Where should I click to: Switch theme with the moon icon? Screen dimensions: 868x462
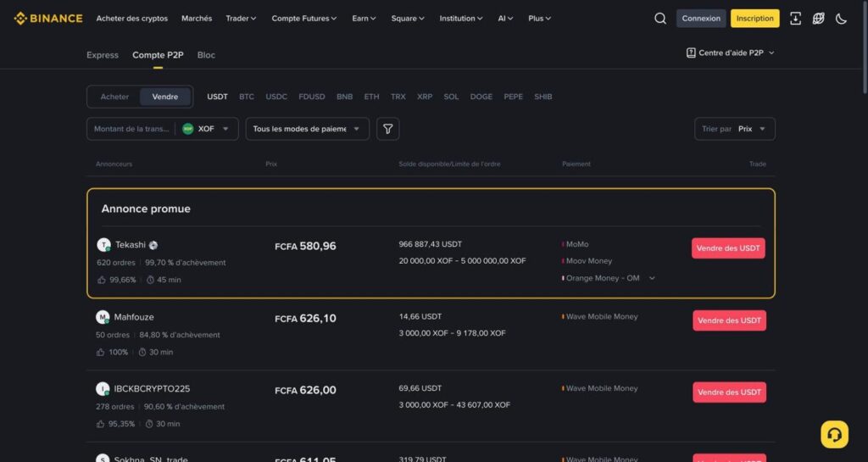click(841, 19)
